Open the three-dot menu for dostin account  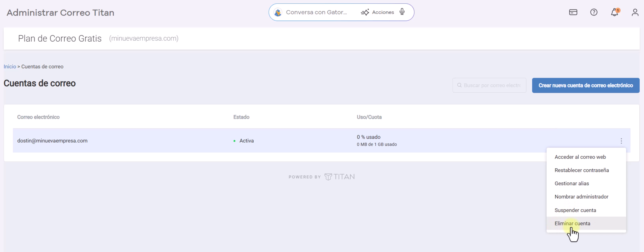(621, 141)
